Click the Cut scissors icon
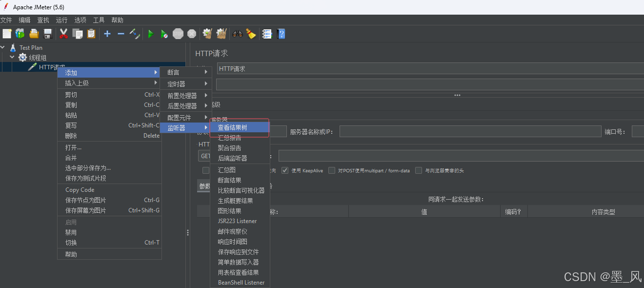Viewport: 644px width, 288px height. pos(63,34)
